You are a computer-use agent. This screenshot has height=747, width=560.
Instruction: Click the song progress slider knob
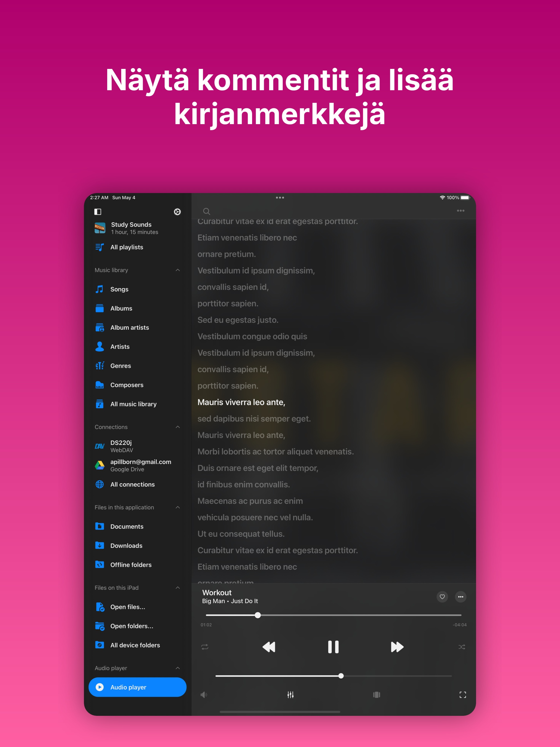point(258,615)
